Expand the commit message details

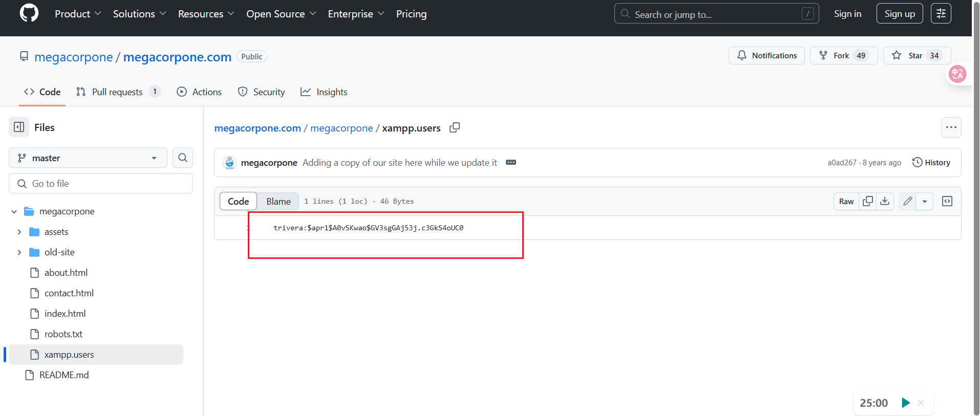coord(511,162)
